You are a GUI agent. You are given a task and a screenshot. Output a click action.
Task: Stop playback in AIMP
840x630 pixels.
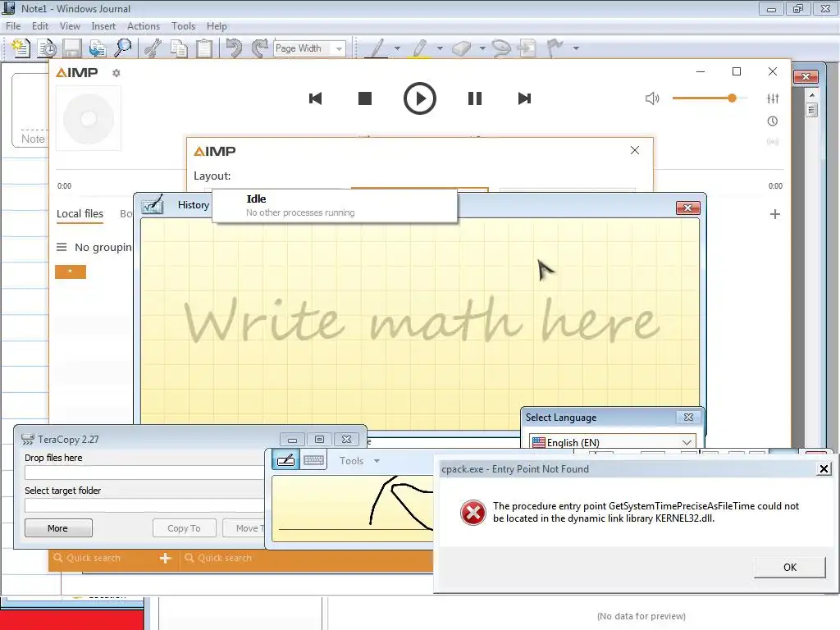tap(365, 98)
